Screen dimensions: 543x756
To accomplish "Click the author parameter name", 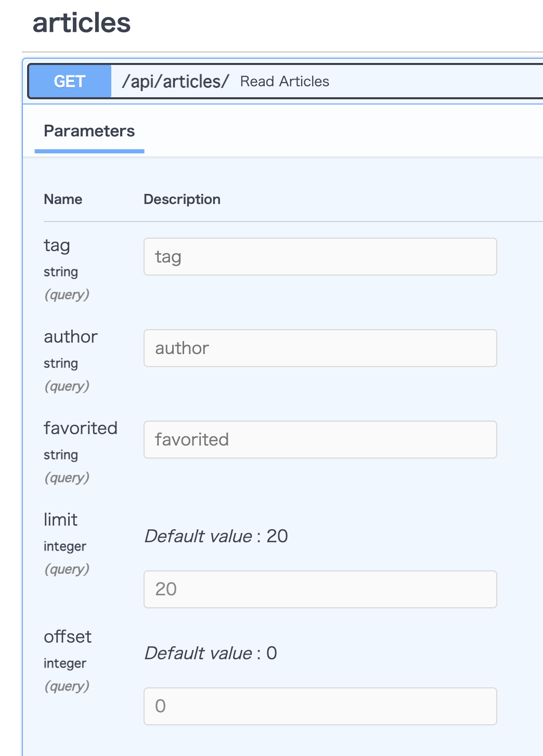I will point(71,337).
